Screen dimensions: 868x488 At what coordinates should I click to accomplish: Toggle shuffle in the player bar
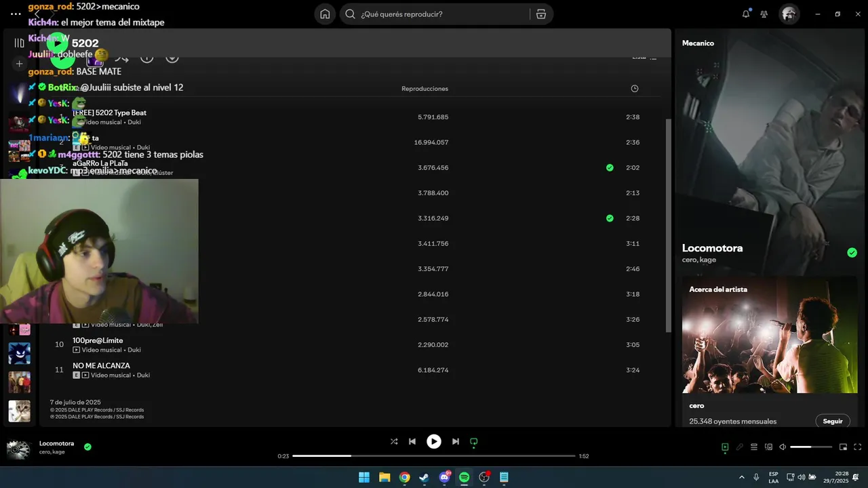[394, 441]
